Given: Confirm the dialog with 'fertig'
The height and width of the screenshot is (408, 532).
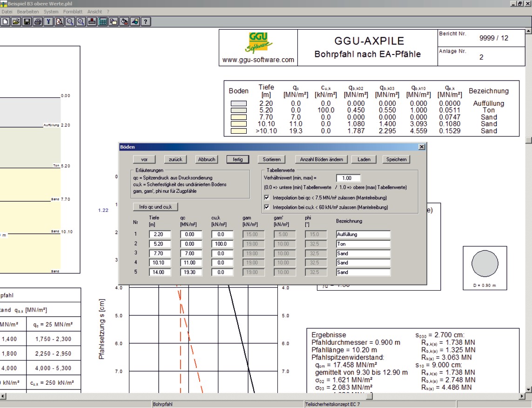Looking at the screenshot, I should tap(238, 160).
